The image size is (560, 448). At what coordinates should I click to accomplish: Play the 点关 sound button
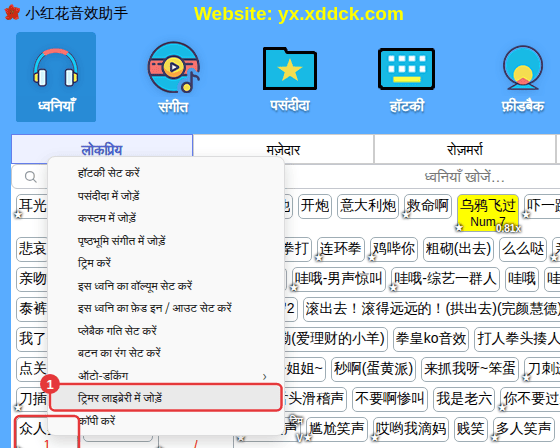click(x=32, y=369)
